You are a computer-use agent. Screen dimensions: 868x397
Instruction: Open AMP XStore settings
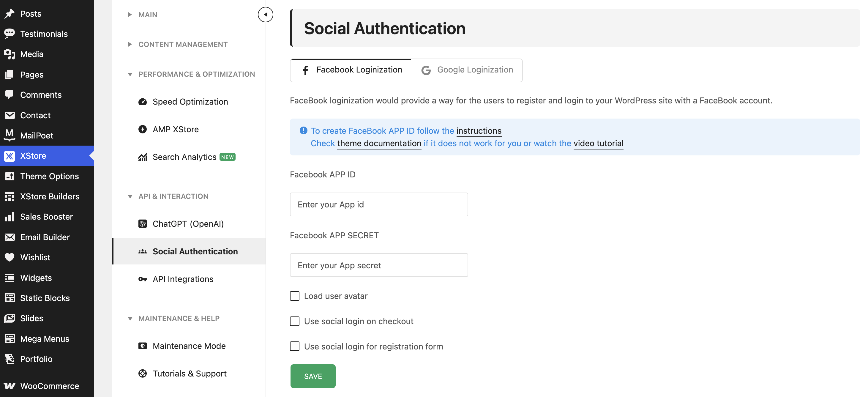coord(189,130)
